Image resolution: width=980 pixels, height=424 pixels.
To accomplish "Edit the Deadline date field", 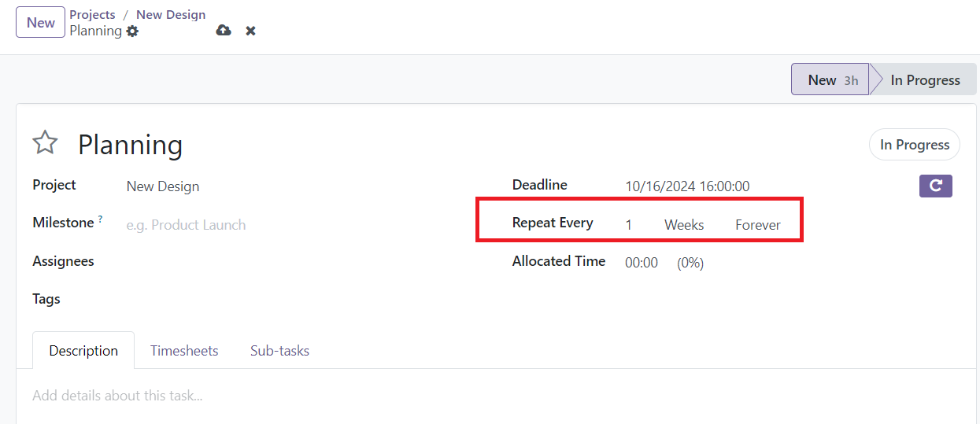I will 687,186.
